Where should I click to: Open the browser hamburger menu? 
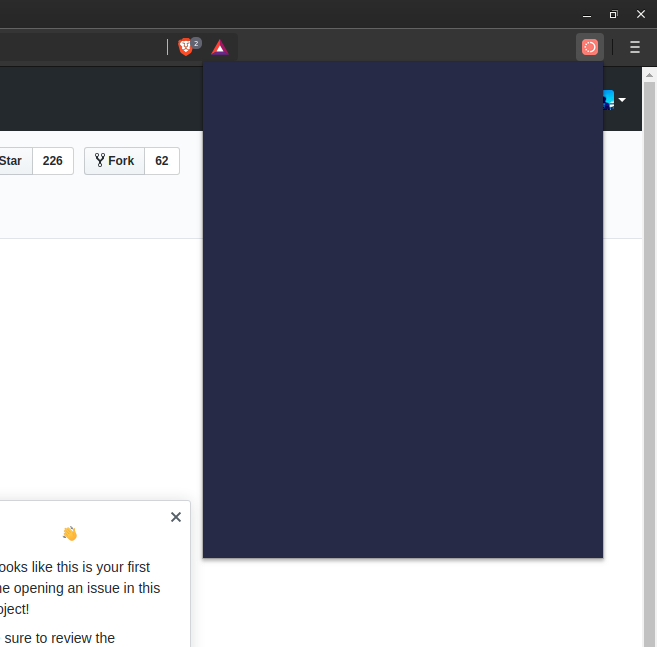[x=634, y=47]
